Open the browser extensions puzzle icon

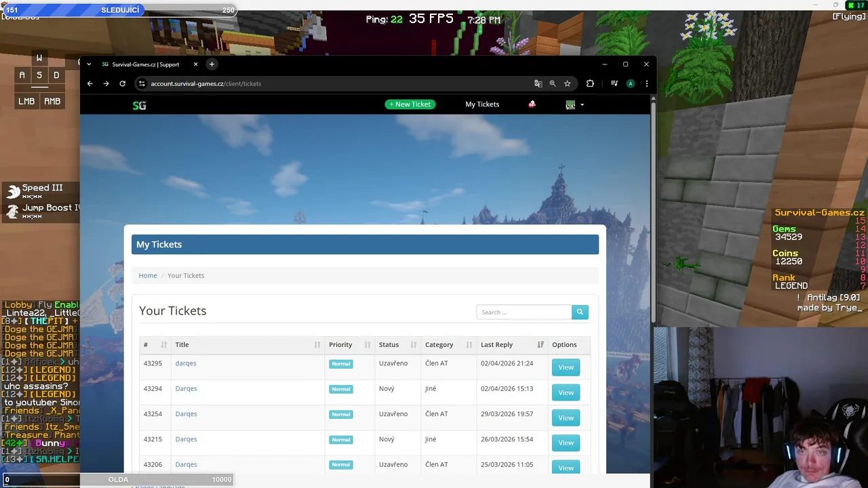click(x=590, y=83)
